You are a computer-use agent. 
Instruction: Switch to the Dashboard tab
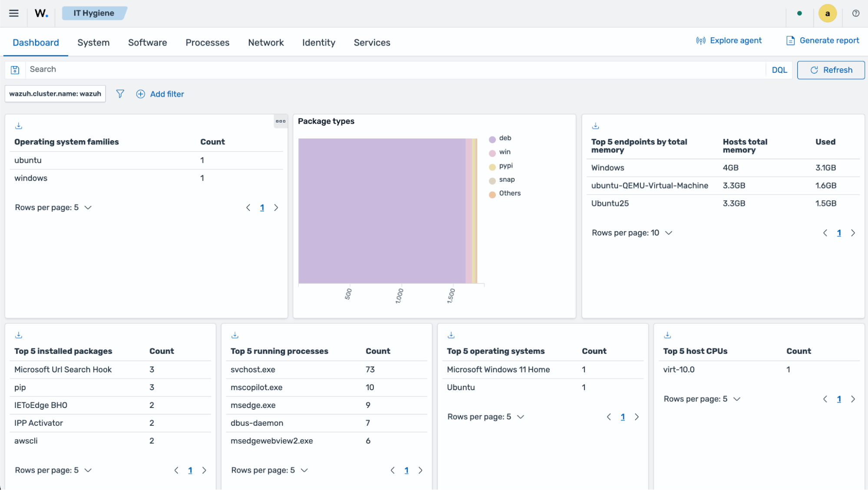click(x=36, y=43)
